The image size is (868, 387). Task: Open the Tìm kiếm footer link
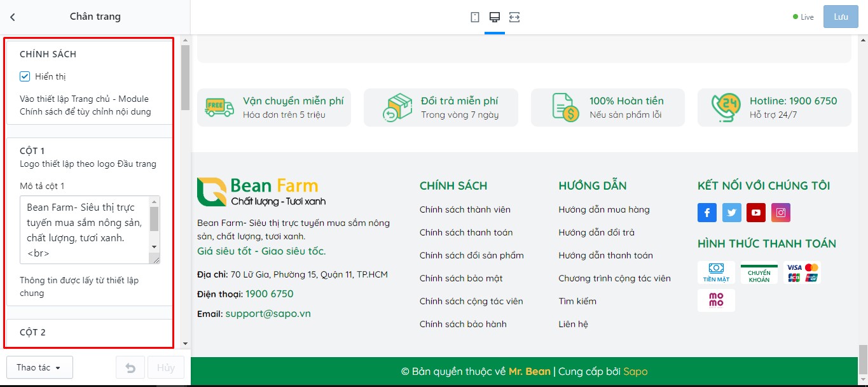(577, 301)
